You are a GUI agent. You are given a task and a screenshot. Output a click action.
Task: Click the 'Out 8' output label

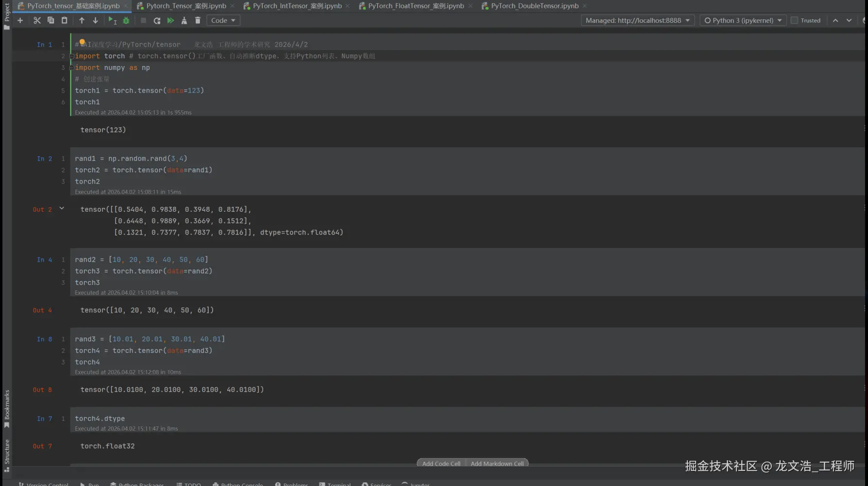tap(42, 390)
